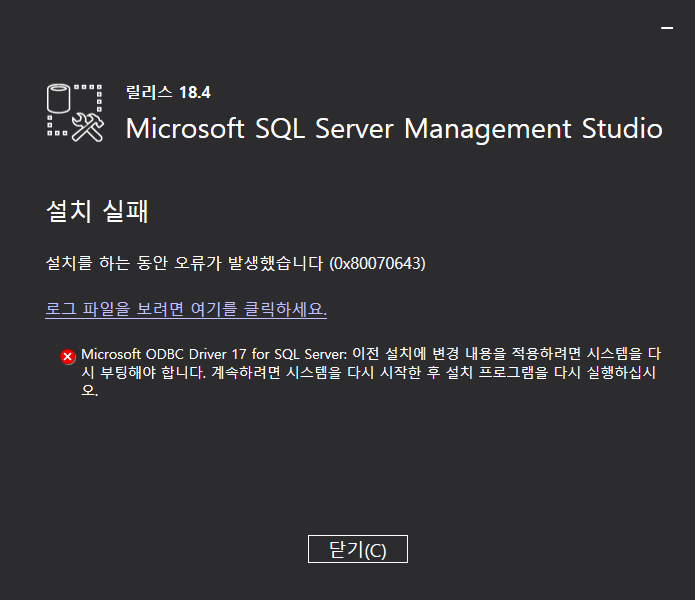The width and height of the screenshot is (695, 600).
Task: Minimize the installer window
Action: [667, 28]
